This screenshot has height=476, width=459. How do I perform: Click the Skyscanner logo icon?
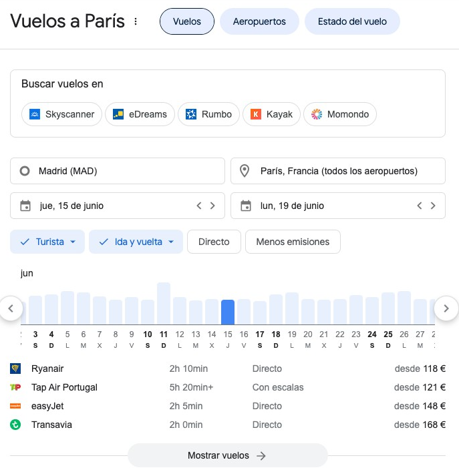pos(35,114)
